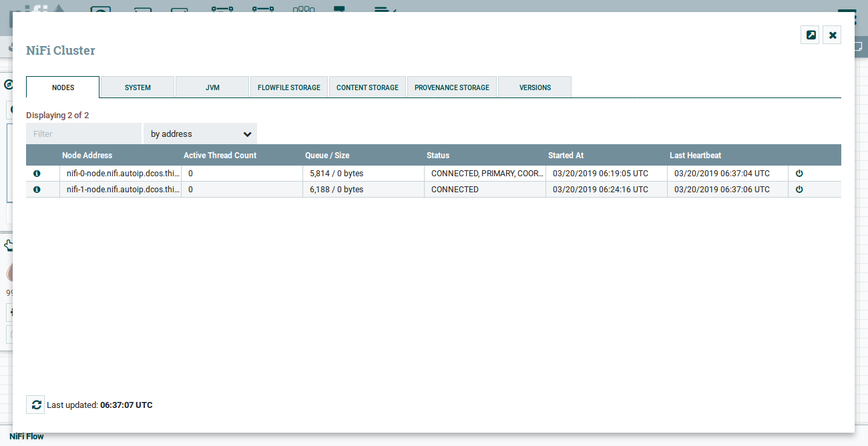
Task: Pop out the NiFi Cluster dialog
Action: 811,35
